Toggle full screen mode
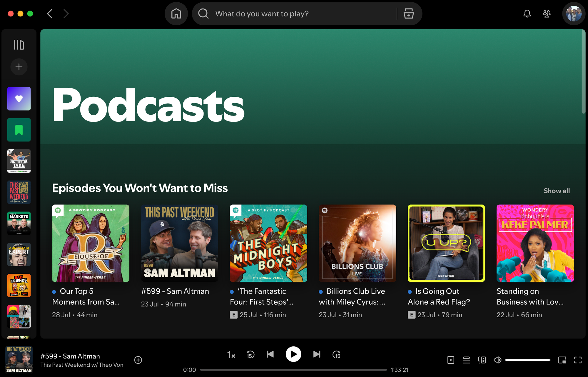 point(578,360)
